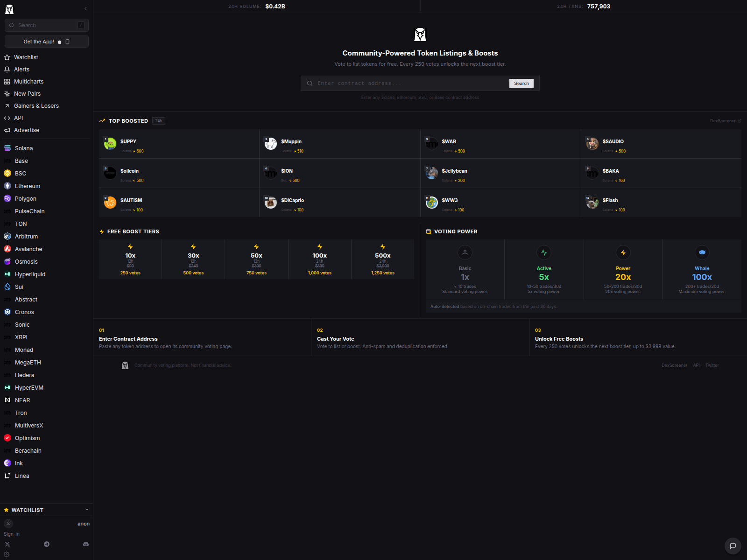
Task: Open settings via the gear icon
Action: click(x=7, y=554)
